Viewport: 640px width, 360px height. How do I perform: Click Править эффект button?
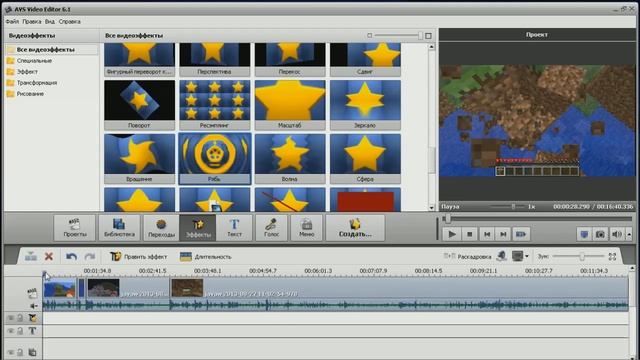[138, 256]
